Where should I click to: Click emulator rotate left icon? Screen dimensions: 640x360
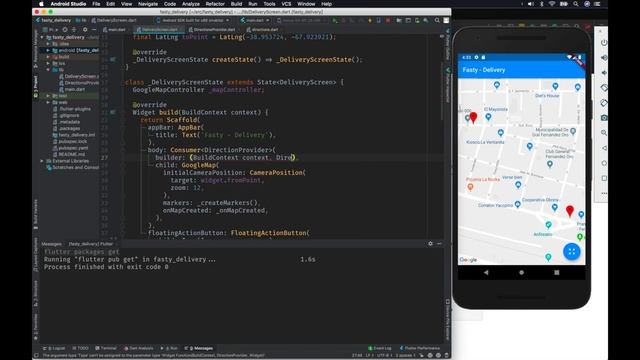604,88
